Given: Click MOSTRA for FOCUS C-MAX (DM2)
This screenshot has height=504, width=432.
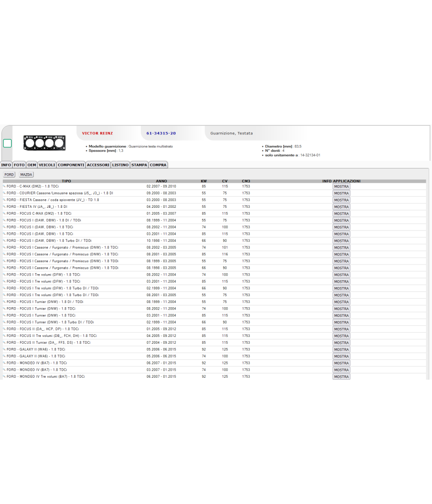Looking at the screenshot, I should coord(341,214).
